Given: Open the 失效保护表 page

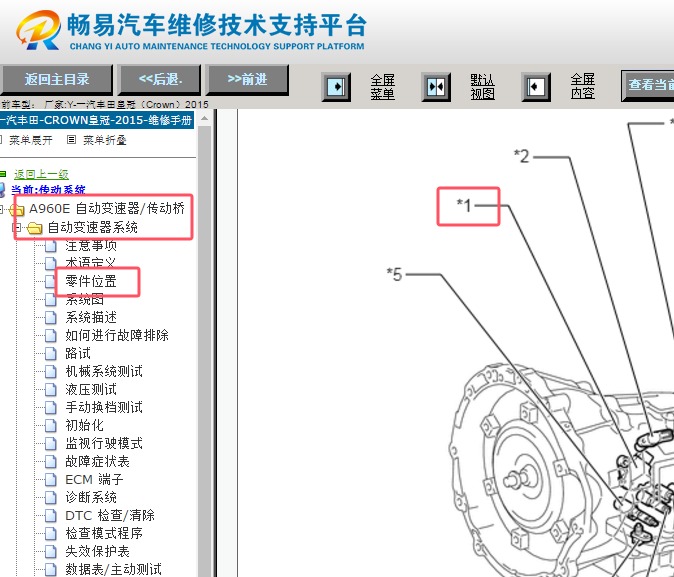Looking at the screenshot, I should coord(97,551).
